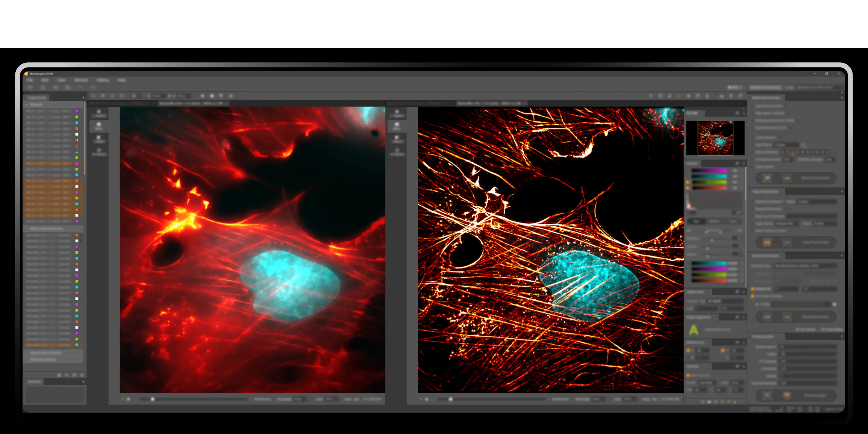Toggle the orange dot beside the upper red channel bar
This screenshot has width=868, height=434.
(x=688, y=188)
